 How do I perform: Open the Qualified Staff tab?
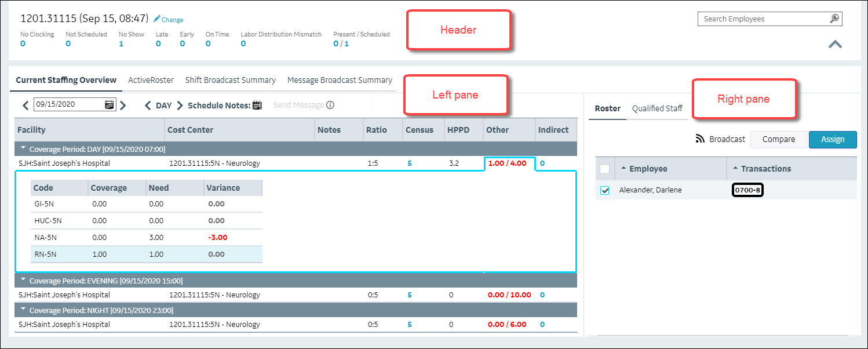pos(657,108)
